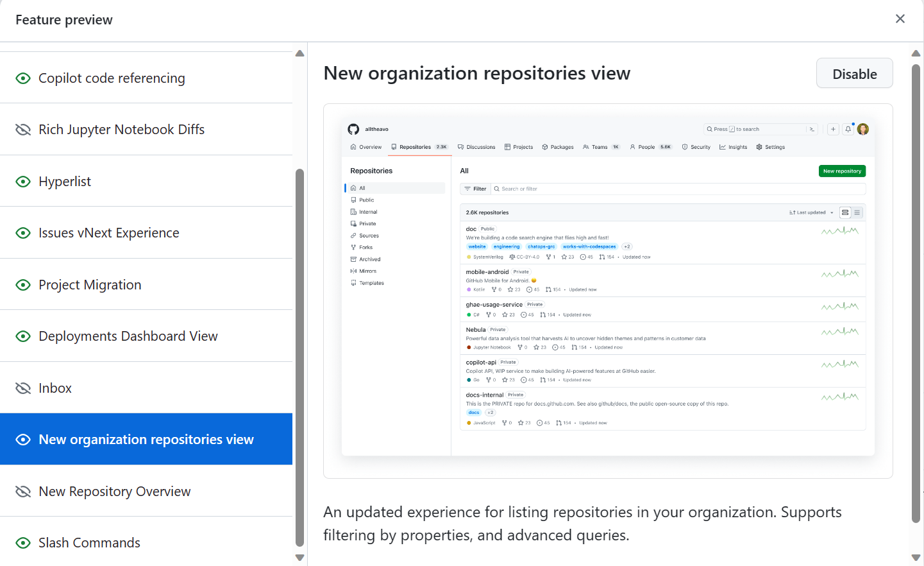
Task: Click the feature list scrollbar thumb
Action: [x=299, y=357]
